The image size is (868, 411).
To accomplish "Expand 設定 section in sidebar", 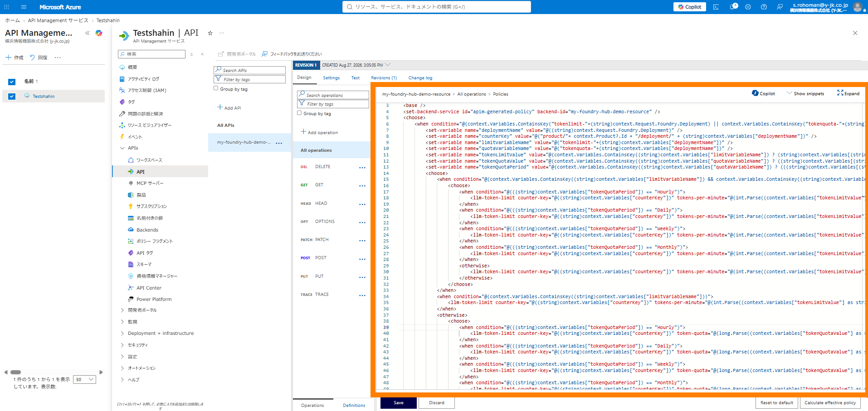I will click(122, 357).
